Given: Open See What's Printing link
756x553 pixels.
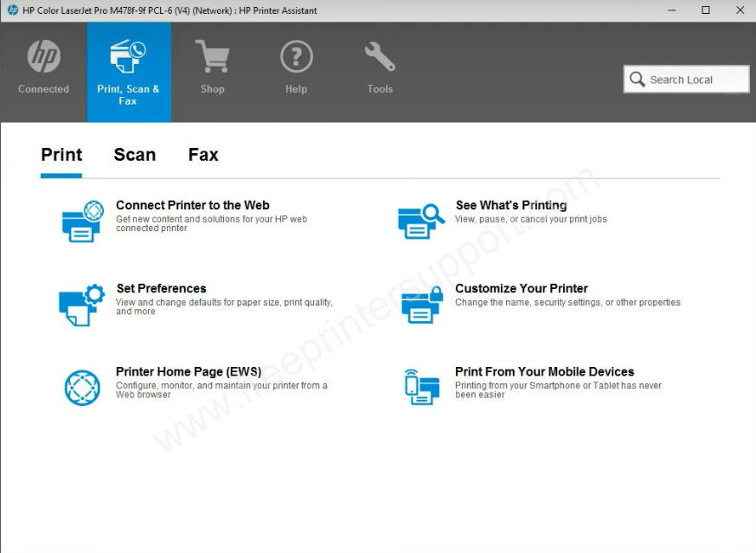Looking at the screenshot, I should 511,205.
